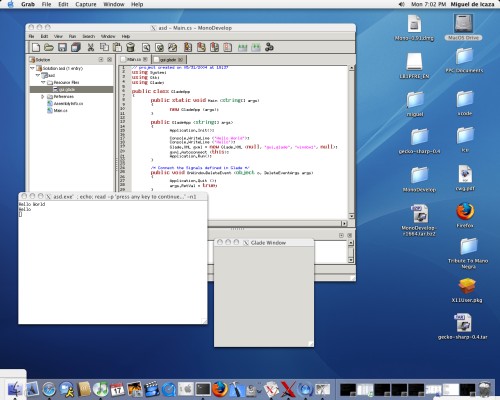Click the Save All icon in the toolbar

(x=76, y=47)
